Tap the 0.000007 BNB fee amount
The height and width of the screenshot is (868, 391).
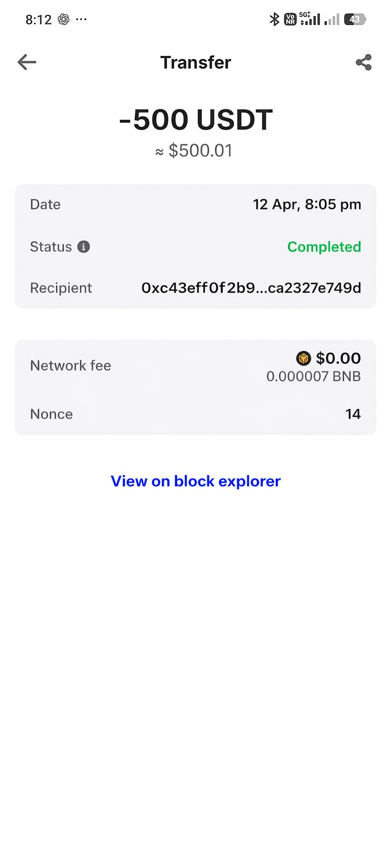(313, 376)
